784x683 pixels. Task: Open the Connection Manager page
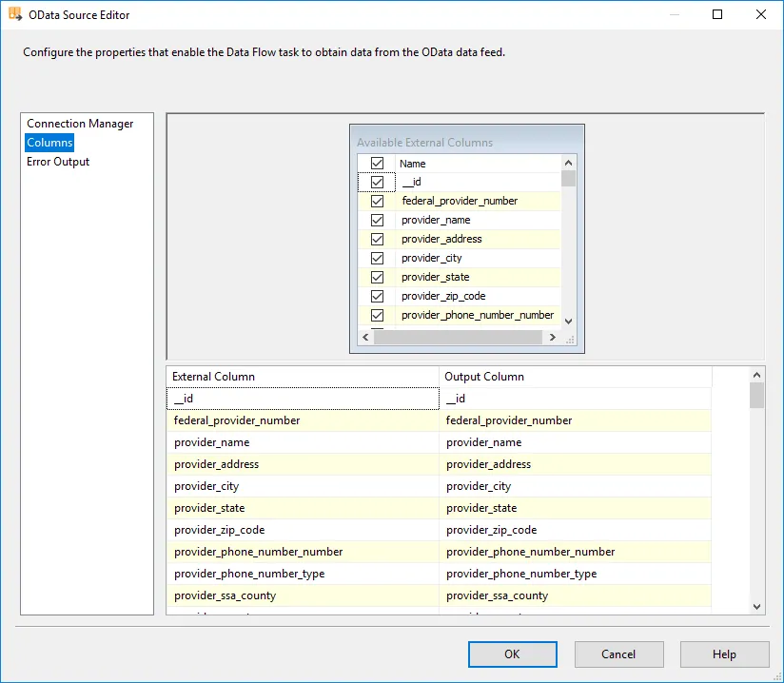(x=80, y=124)
